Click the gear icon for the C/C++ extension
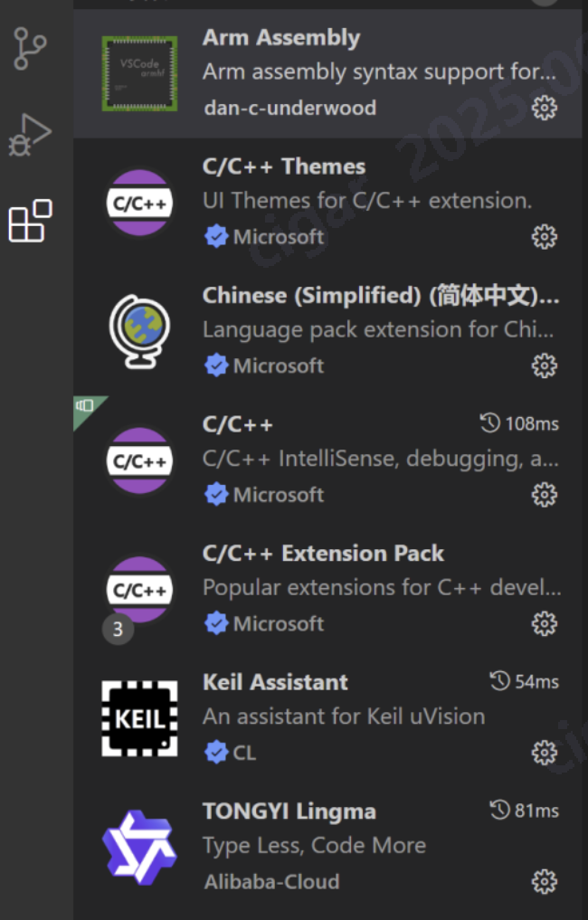Viewport: 588px width, 920px height. point(544,495)
